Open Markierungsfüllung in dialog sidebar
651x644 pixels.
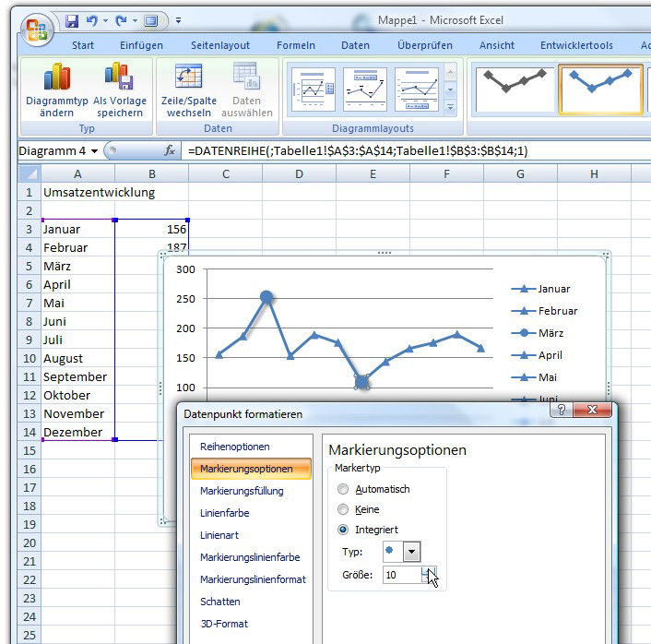point(251,491)
